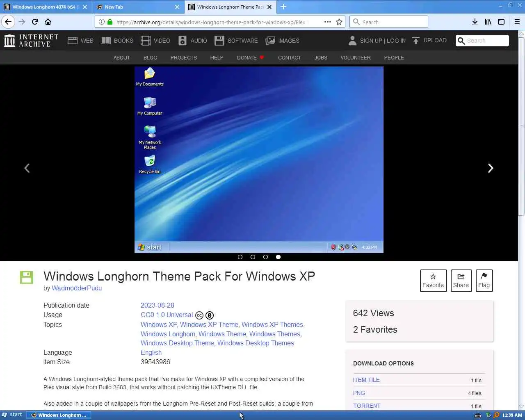Flag this item
The width and height of the screenshot is (525, 420).
coord(484,281)
